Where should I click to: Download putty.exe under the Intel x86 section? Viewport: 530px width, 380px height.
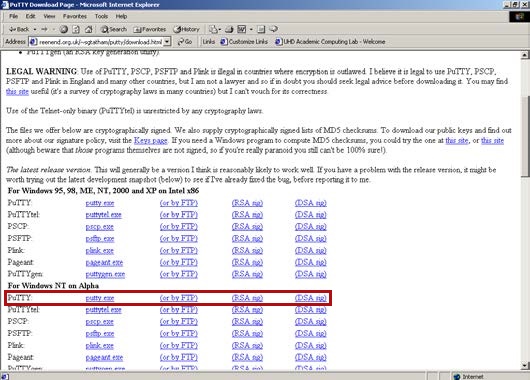pyautogui.click(x=100, y=203)
